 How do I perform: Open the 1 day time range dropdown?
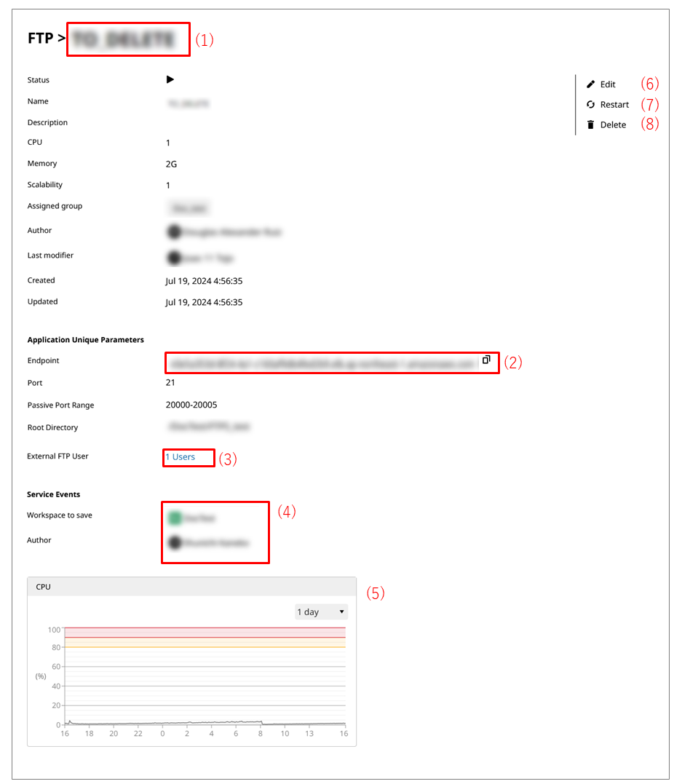click(x=321, y=612)
